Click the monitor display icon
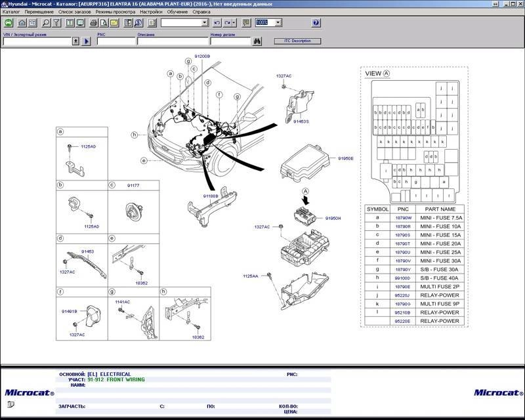This screenshot has width=525, height=420. point(80,23)
